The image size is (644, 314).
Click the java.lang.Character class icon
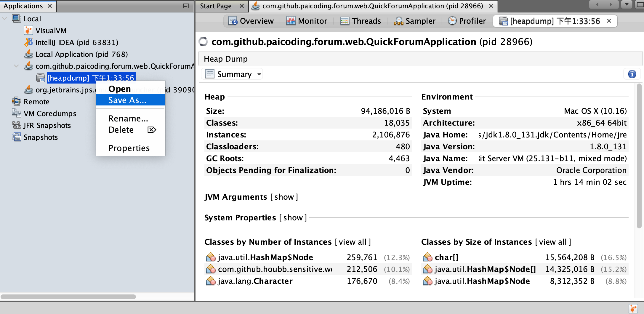[x=211, y=281]
